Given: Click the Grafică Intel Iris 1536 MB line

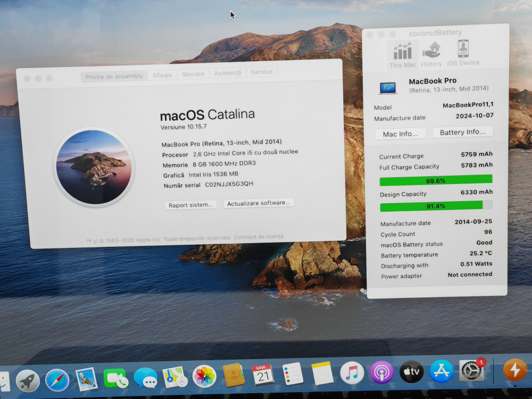Looking at the screenshot, I should (201, 174).
